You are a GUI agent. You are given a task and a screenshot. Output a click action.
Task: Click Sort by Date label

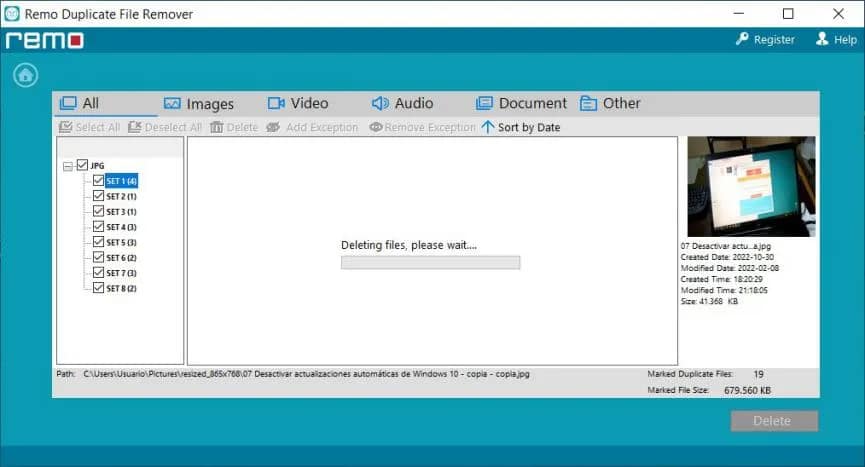[529, 127]
